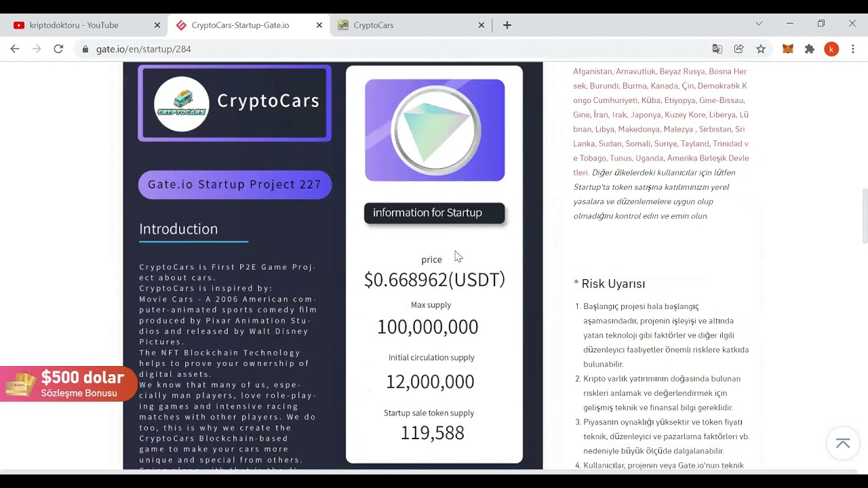Translate page with the translate icon
Viewport: 868px width, 488px height.
[717, 49]
